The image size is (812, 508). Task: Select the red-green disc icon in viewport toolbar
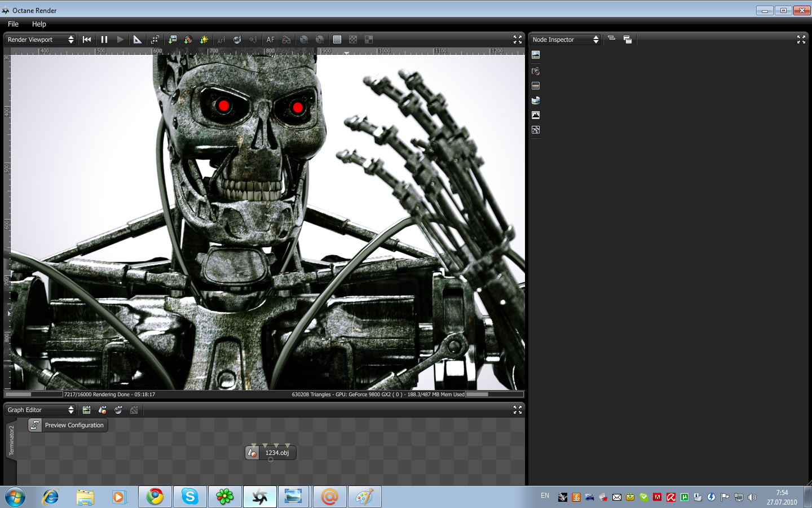point(188,40)
